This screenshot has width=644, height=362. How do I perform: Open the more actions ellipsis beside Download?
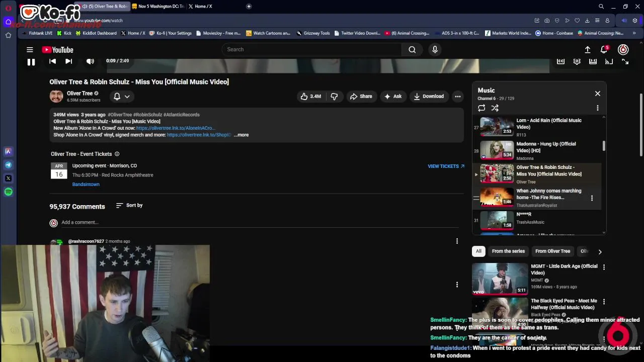458,96
